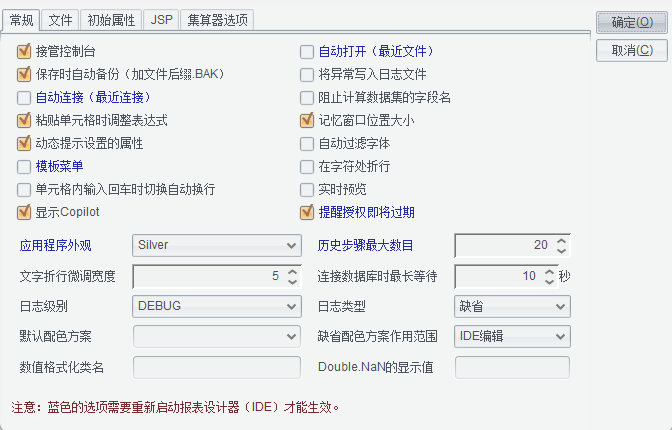This screenshot has height=430, width=672.
Task: Uncheck 记忆窗口位置大小
Action: pos(309,120)
